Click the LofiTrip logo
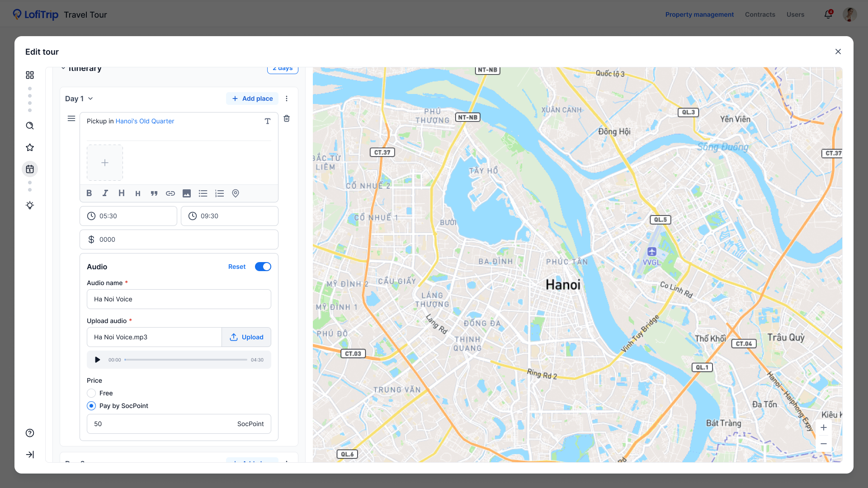 pos(36,14)
